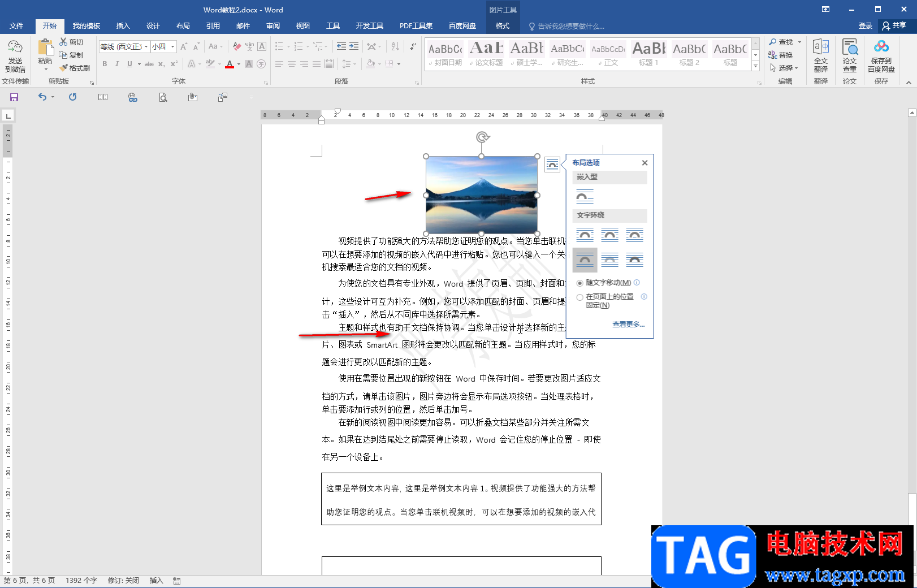Screen dimensions: 917x588
Task: Open the File menu tab
Action: [x=16, y=26]
